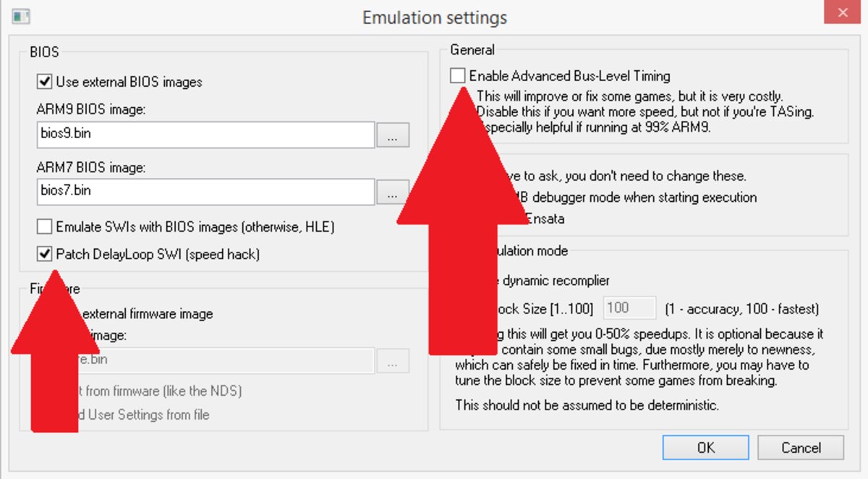Select the Boot from firmware option label

[x=163, y=391]
